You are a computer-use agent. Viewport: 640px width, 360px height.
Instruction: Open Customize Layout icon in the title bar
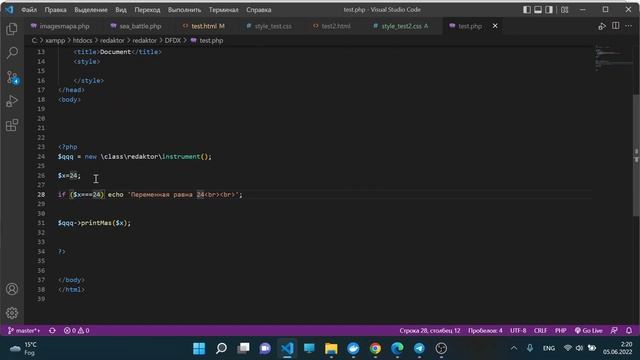pos(564,9)
